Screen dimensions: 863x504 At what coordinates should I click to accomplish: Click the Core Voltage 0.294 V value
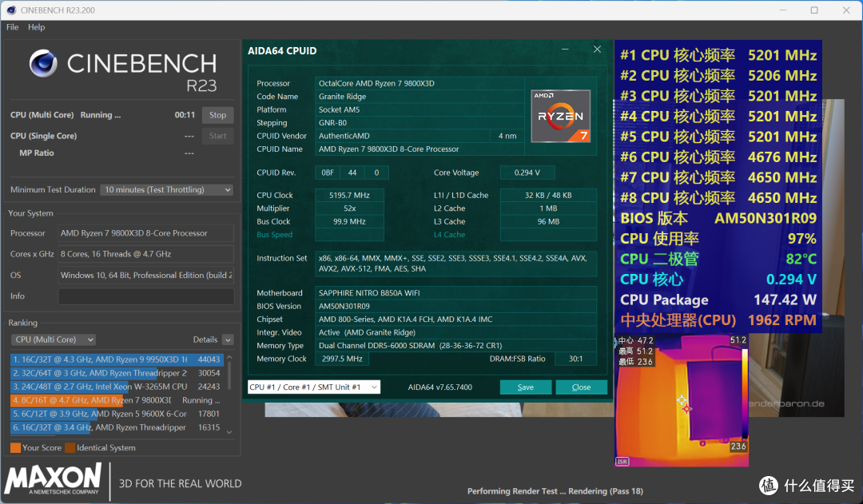click(527, 173)
